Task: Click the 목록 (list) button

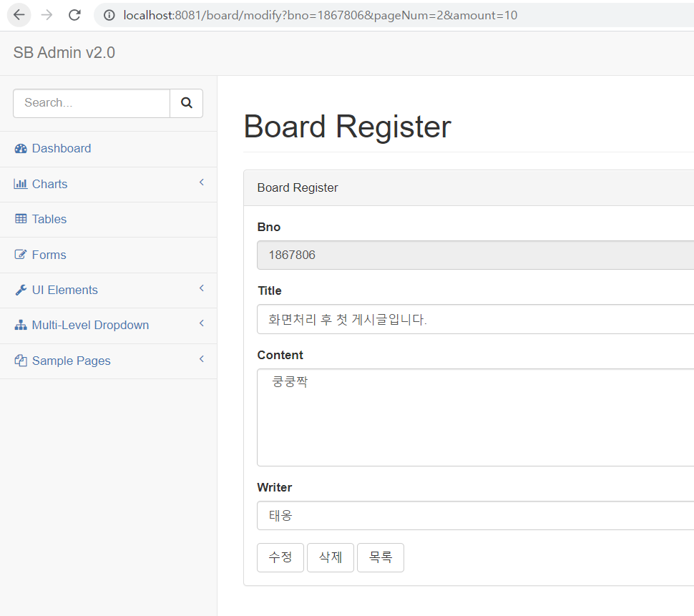Action: point(381,557)
